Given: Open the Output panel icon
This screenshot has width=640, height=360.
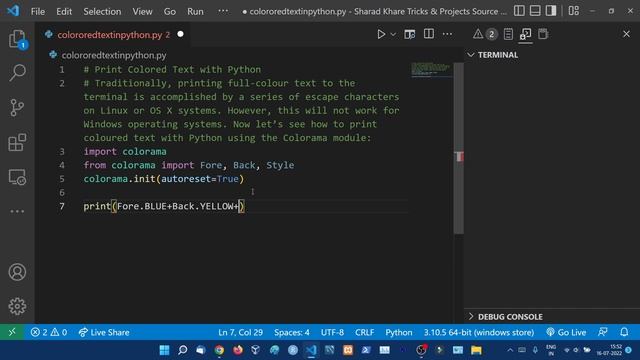Looking at the screenshot, I should (508, 34).
